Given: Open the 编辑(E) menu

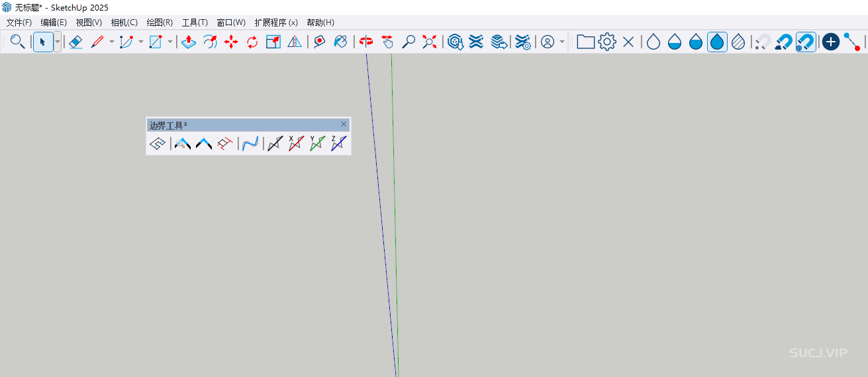Looking at the screenshot, I should coord(54,22).
